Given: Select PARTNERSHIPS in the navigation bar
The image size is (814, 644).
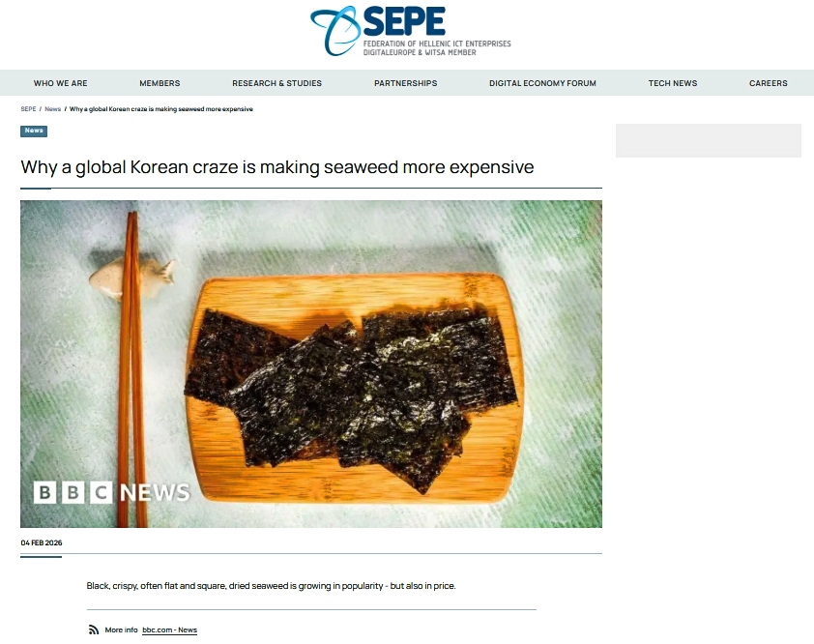Looking at the screenshot, I should pyautogui.click(x=405, y=83).
